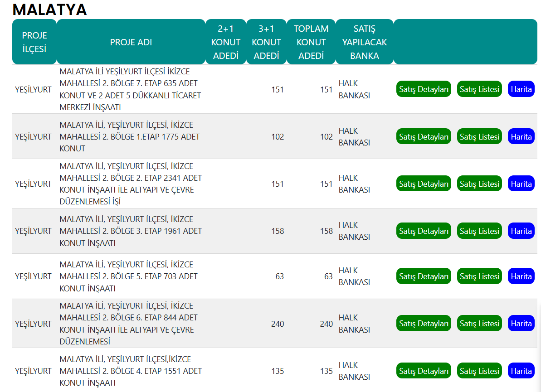The width and height of the screenshot is (541, 392).
Task: Open Satış Detayları for 4. ETAP 1551 ADET project
Action: click(424, 371)
